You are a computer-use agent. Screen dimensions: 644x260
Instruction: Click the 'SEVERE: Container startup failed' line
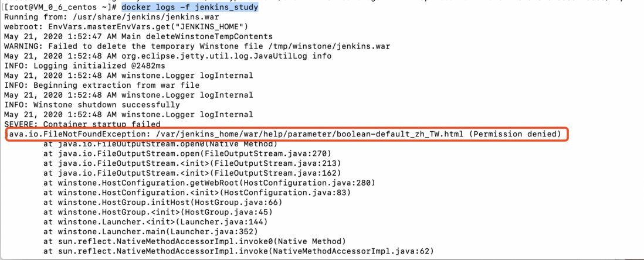coord(82,124)
